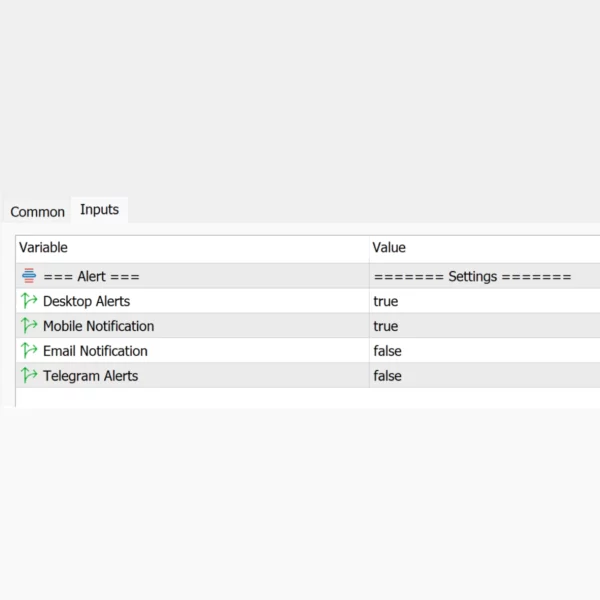Select the Settings separator value cell
The image size is (600, 600).
pos(472,276)
